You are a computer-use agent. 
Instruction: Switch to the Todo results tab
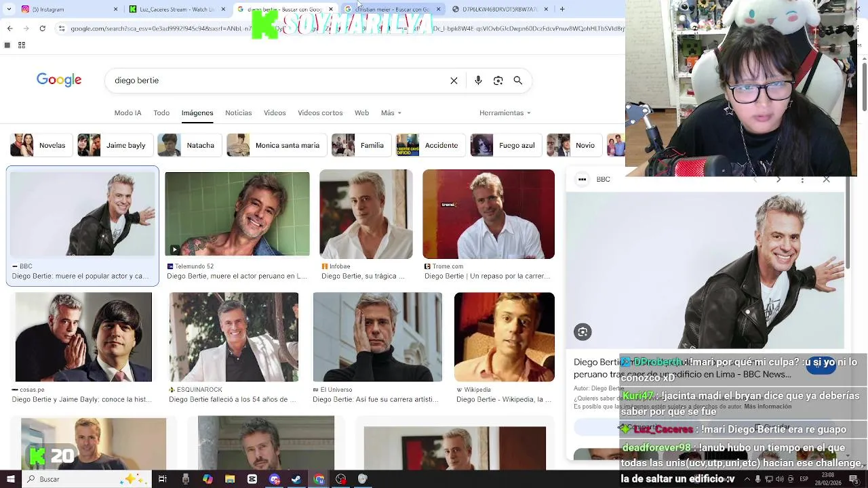tap(161, 113)
